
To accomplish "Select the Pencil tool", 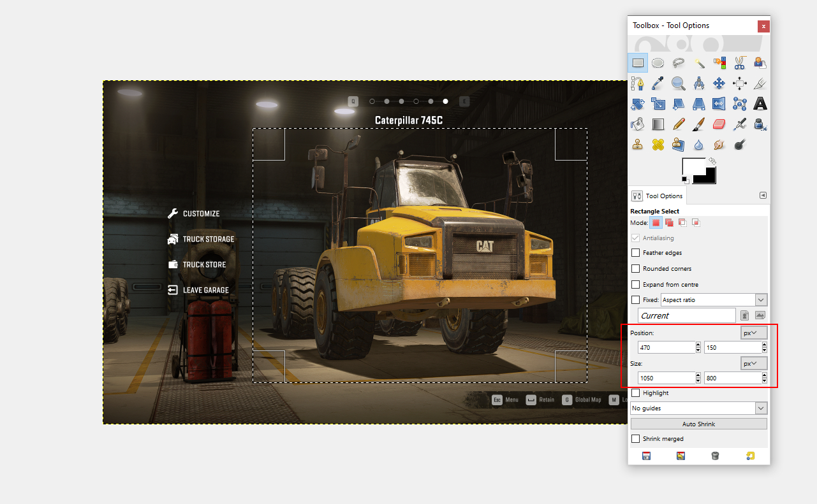I will click(x=679, y=124).
